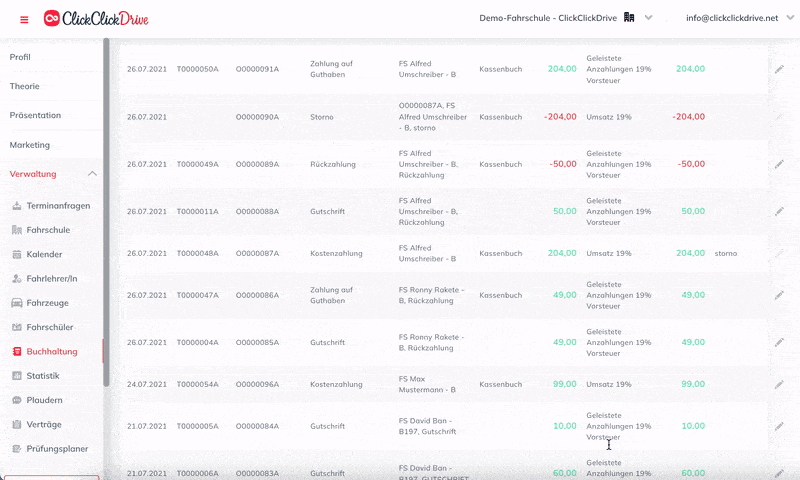Go to Prüfungsplaner page
The height and width of the screenshot is (480, 800).
57,449
